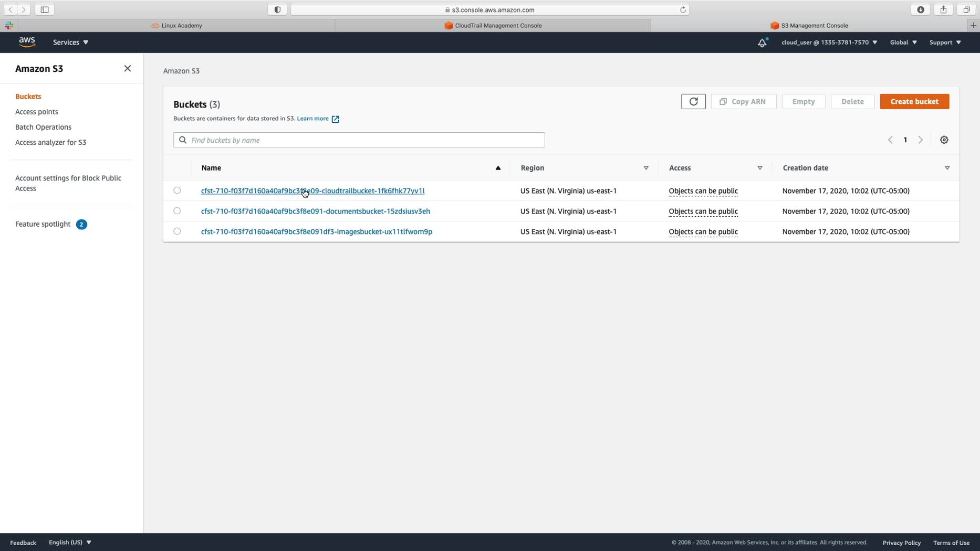
Task: Open the cloudtrailbucket bucket link
Action: coord(312,191)
